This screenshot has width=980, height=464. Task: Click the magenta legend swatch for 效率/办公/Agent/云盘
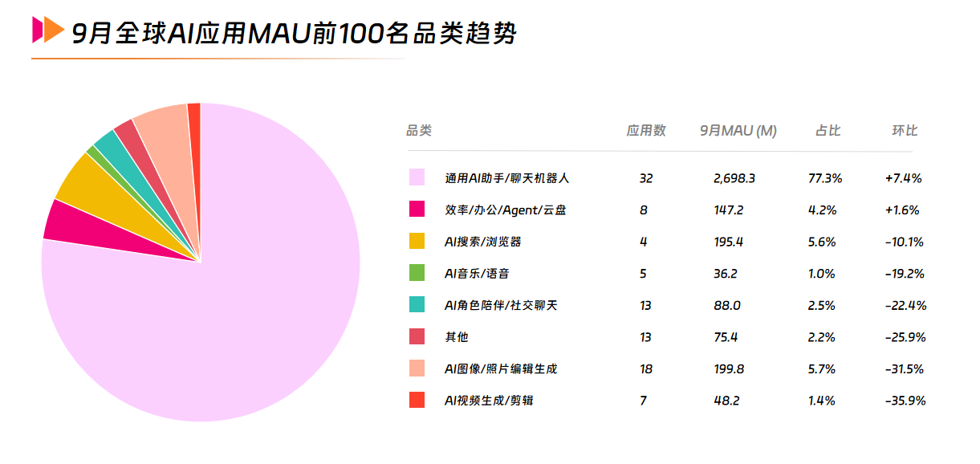(x=417, y=210)
